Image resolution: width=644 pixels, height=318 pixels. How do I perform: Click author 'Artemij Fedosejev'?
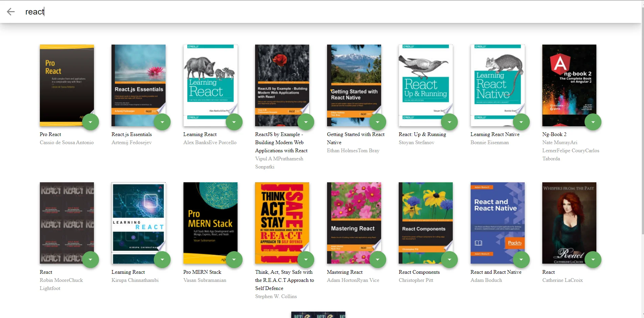point(132,142)
